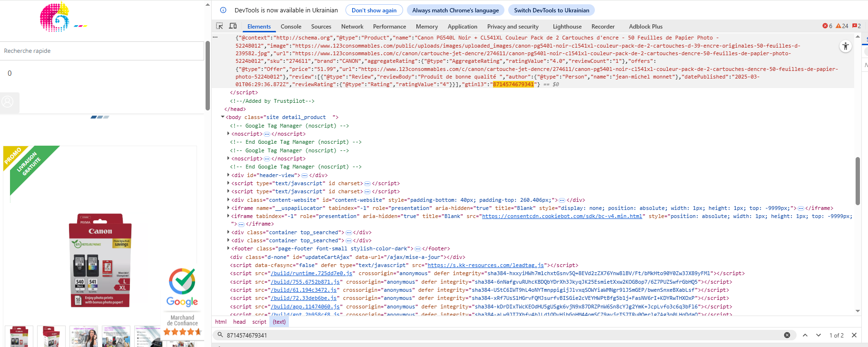Click the user account icon on the webpage
This screenshot has width=868, height=347.
(x=8, y=102)
